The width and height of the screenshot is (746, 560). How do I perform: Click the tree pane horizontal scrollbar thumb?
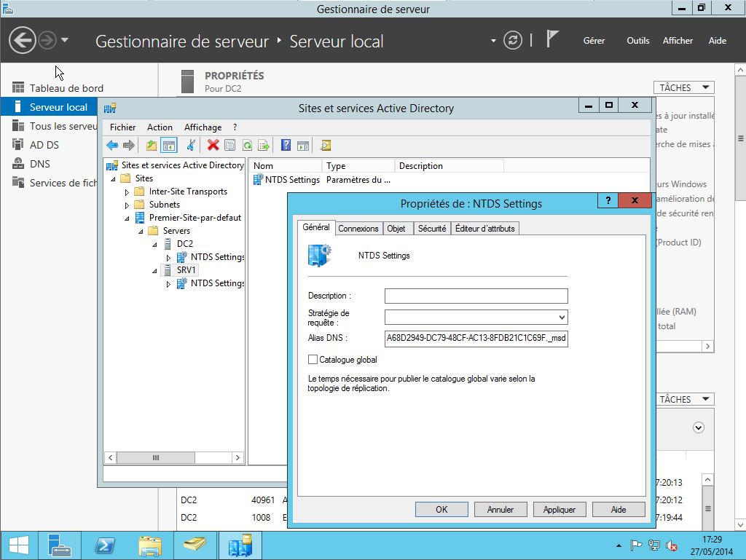tap(156, 458)
